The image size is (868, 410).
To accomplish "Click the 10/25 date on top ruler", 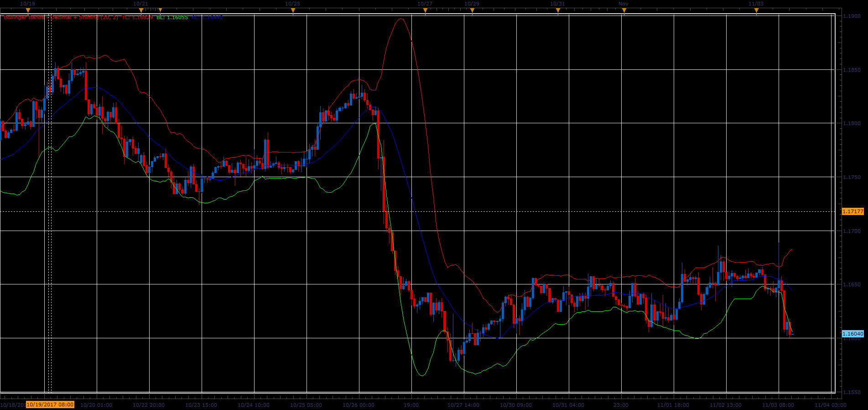I will pyautogui.click(x=293, y=4).
